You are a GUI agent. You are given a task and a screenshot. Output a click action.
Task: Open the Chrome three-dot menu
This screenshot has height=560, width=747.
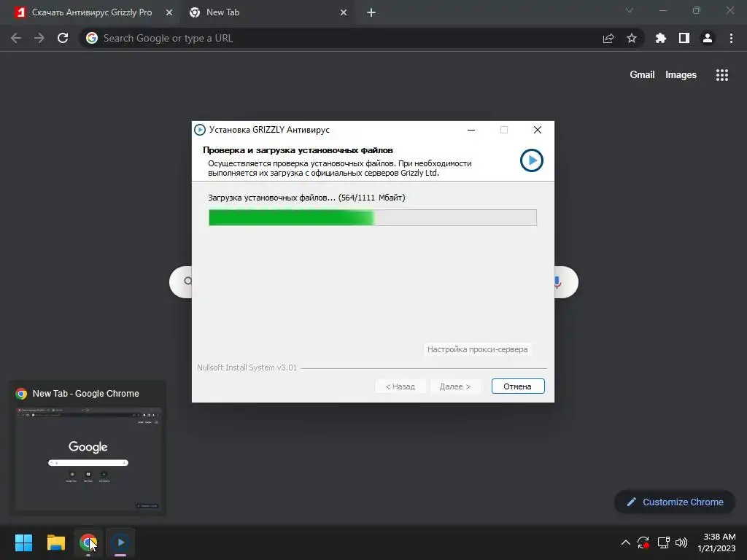pyautogui.click(x=731, y=38)
